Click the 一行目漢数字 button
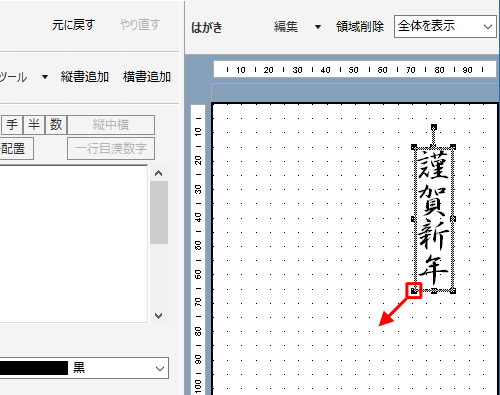Viewport: 500px width, 395px height. tap(111, 148)
